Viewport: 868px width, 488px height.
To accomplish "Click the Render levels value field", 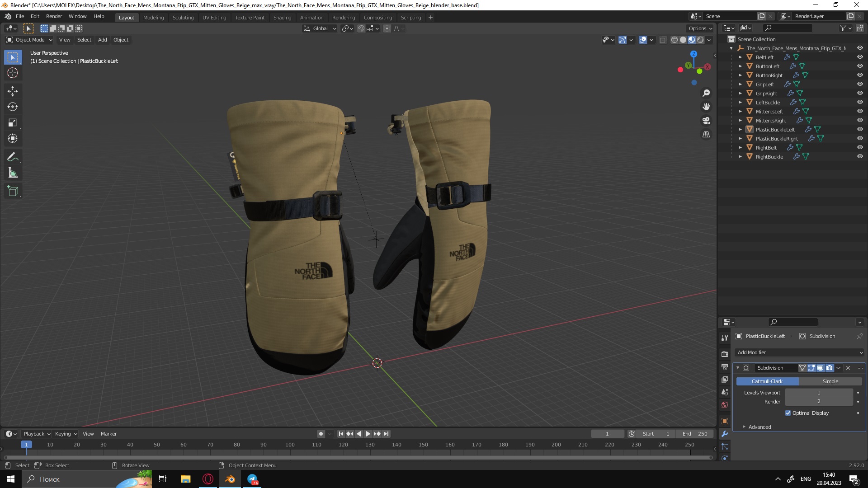I will (819, 402).
